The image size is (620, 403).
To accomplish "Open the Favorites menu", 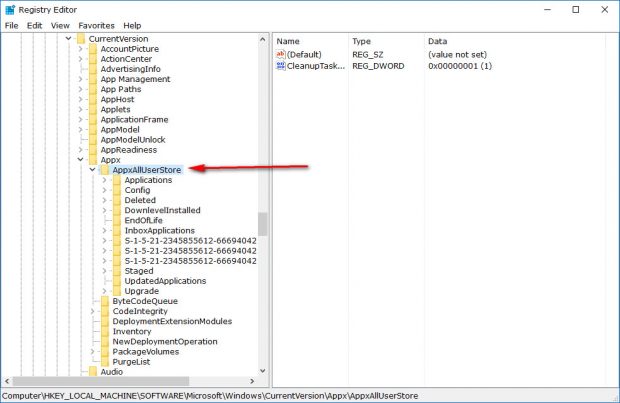I will 96,25.
